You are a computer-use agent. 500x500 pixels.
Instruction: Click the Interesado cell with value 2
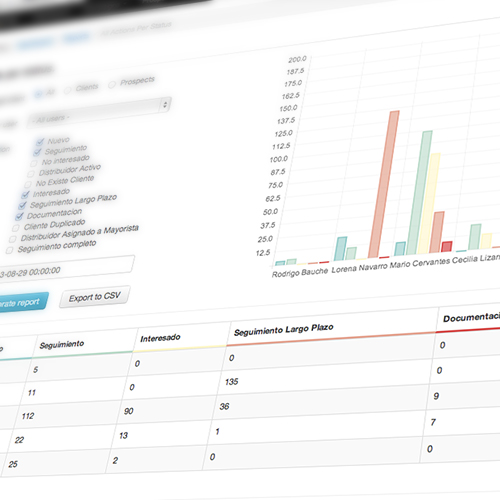[x=115, y=461]
